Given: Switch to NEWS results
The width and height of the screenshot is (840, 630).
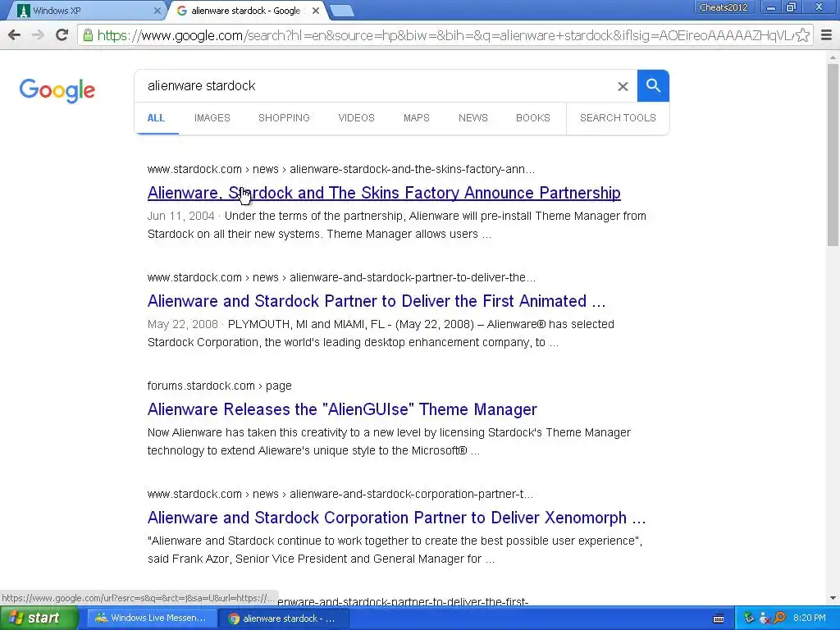Looking at the screenshot, I should (x=473, y=118).
